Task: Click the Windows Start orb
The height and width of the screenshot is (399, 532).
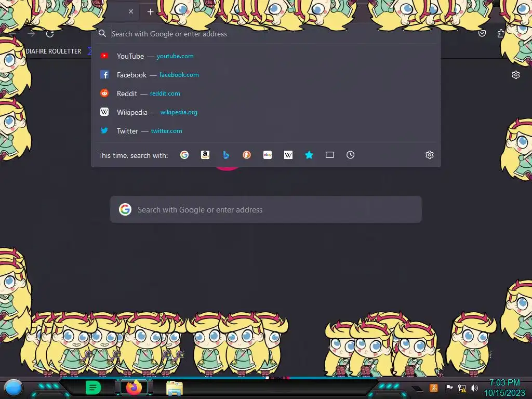Action: [13, 388]
